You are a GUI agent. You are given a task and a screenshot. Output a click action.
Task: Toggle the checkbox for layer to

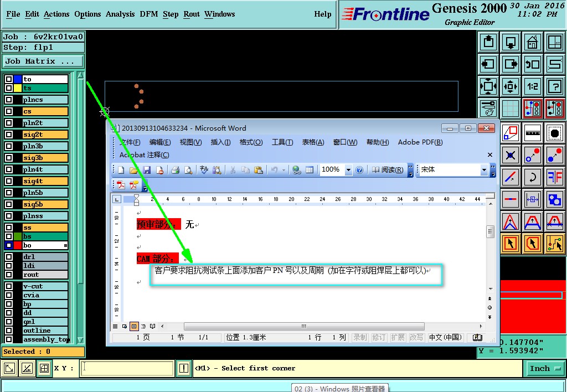click(x=9, y=79)
